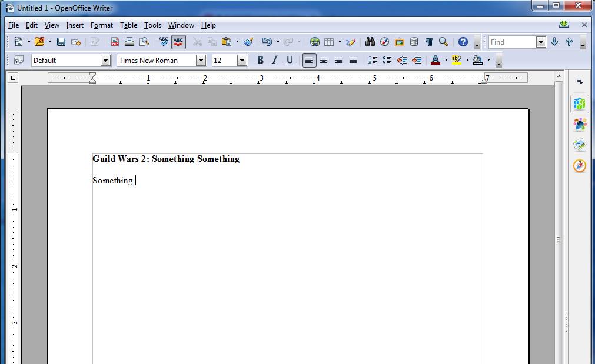Image resolution: width=595 pixels, height=364 pixels.
Task: Click Background Color paint bucket swatch
Action: 478,60
